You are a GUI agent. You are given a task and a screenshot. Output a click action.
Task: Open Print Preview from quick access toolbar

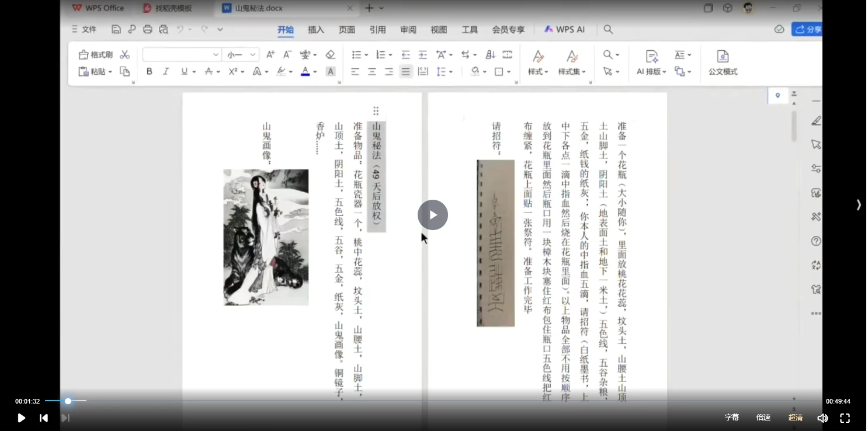pos(164,29)
